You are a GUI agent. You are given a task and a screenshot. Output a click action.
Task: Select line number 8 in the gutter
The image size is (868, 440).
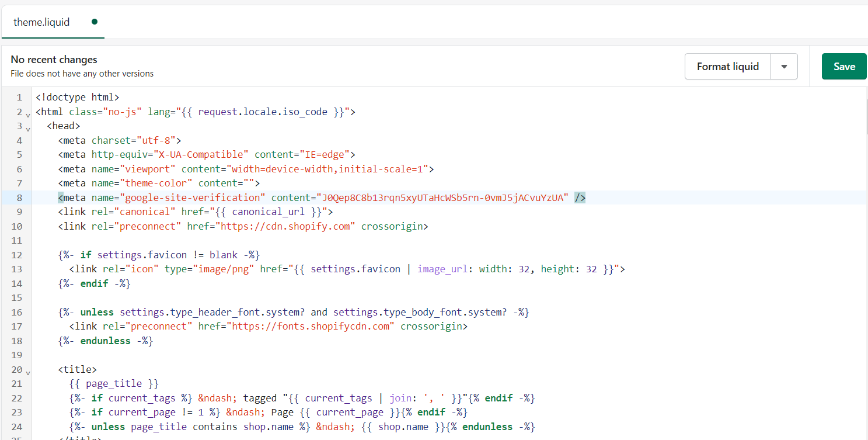point(19,198)
